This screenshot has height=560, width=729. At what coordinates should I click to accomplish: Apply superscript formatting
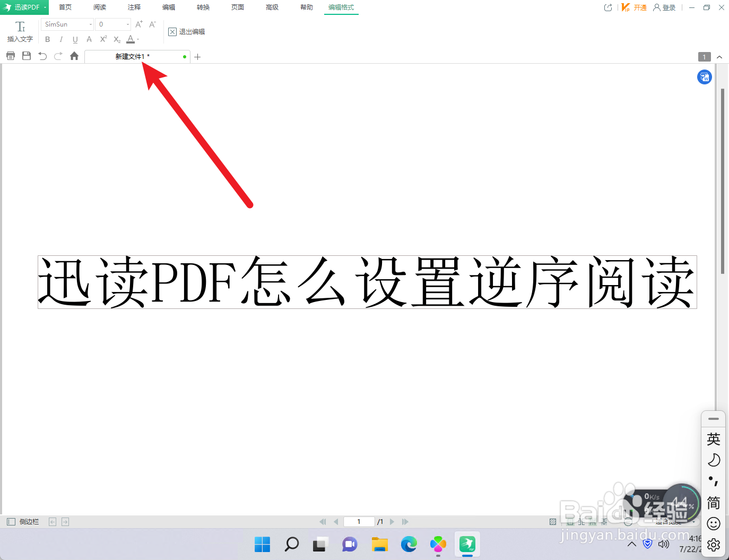coord(103,39)
